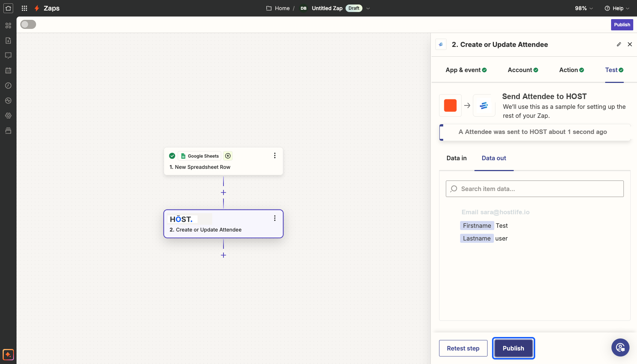This screenshot has width=637, height=364.
Task: Show the Data in tab
Action: click(x=456, y=158)
